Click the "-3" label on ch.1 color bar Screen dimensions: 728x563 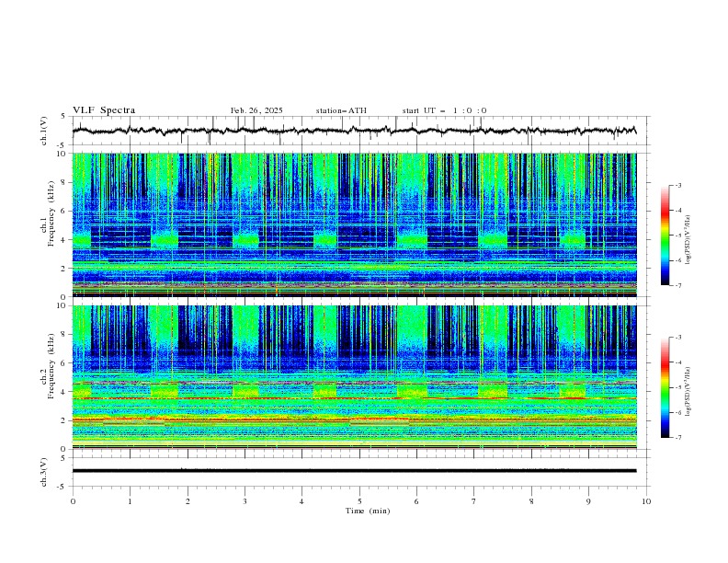(x=678, y=185)
